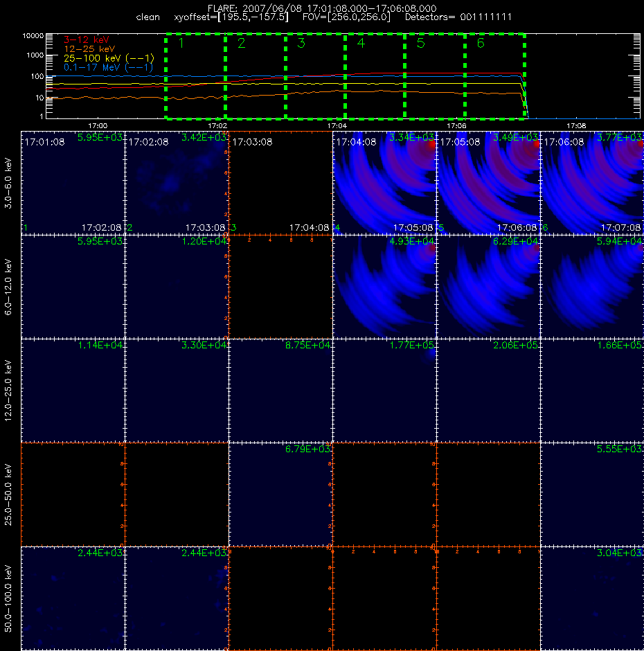Screen dimensions: 644x651
Task: Click the orange 12-25 keV legend entry
Action: click(x=89, y=48)
